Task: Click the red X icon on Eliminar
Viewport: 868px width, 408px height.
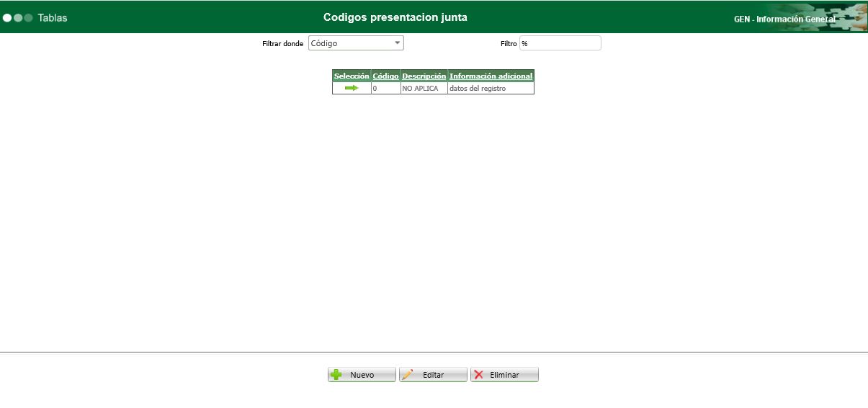Action: [478, 375]
